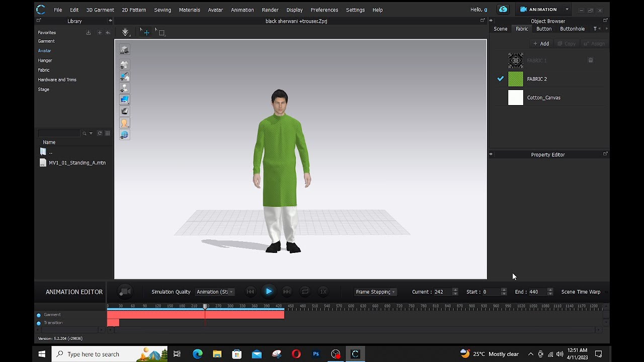Toggle the Garment track indicator
This screenshot has height=362, width=644.
pyautogui.click(x=39, y=315)
